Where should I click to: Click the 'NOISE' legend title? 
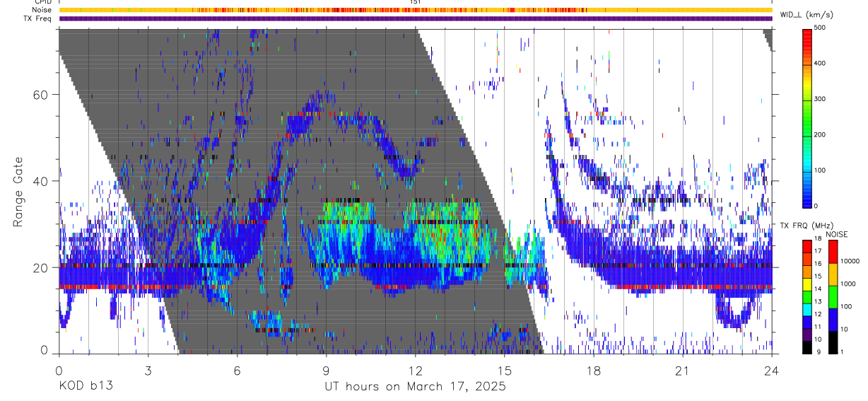837,234
